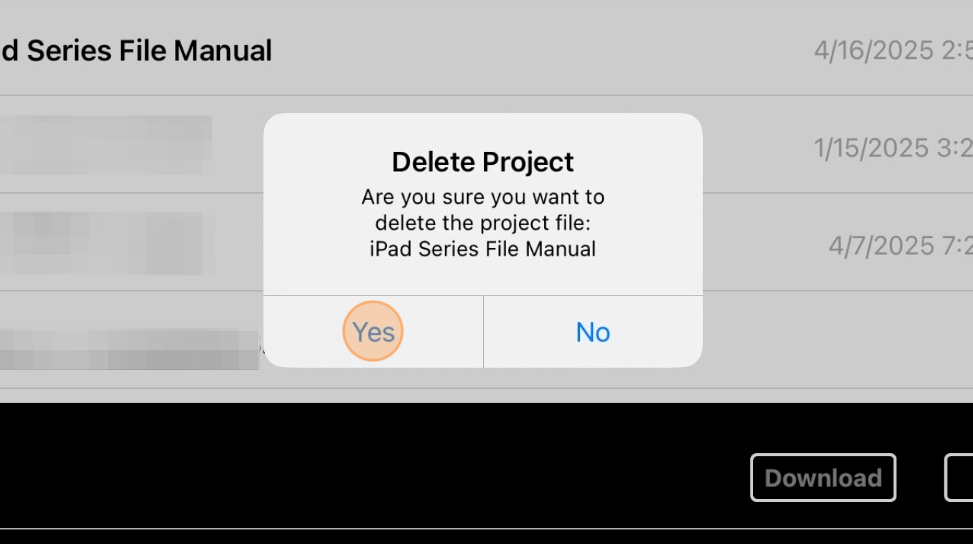Click the 4/7/2025 date entry
The height and width of the screenshot is (544, 973).
[x=900, y=245]
